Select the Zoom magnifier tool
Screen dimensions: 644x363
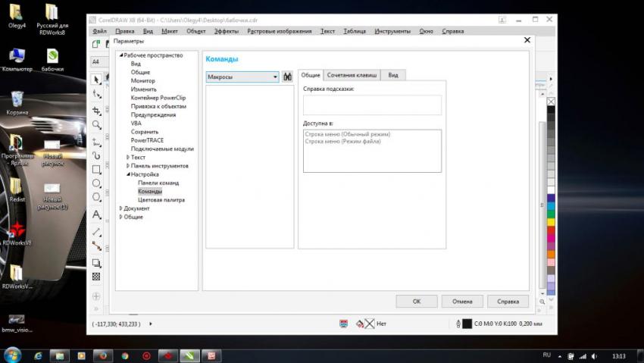point(96,125)
